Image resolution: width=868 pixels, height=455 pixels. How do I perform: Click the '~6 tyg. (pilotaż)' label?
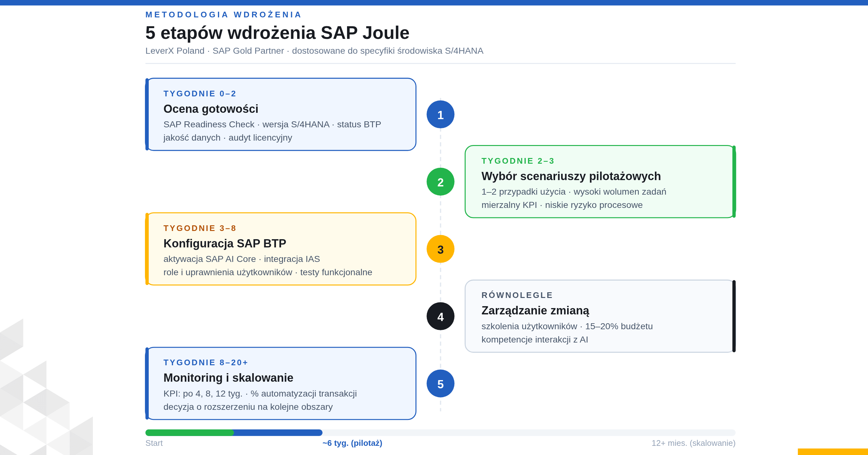[x=352, y=443]
